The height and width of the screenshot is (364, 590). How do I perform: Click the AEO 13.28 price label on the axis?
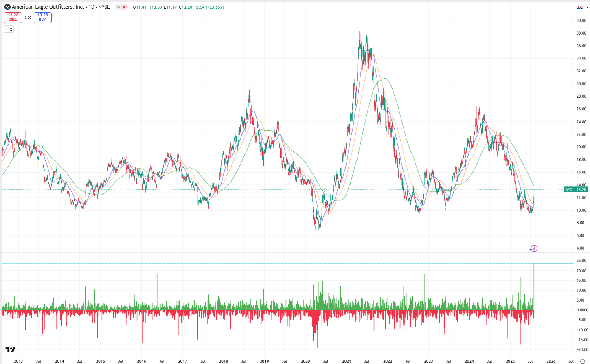tap(576, 189)
